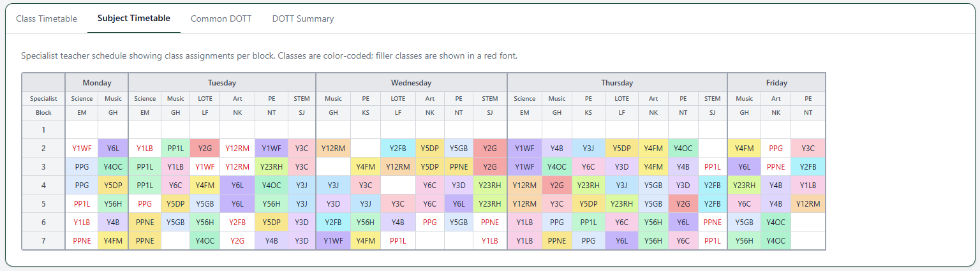Select the Thursday day header
This screenshot has height=271, width=980.
point(617,82)
